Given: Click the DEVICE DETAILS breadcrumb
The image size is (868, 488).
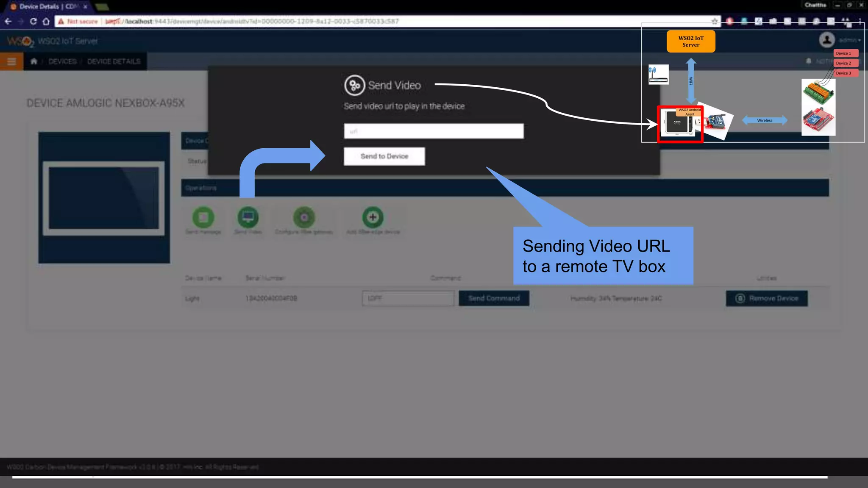Looking at the screenshot, I should (x=114, y=61).
